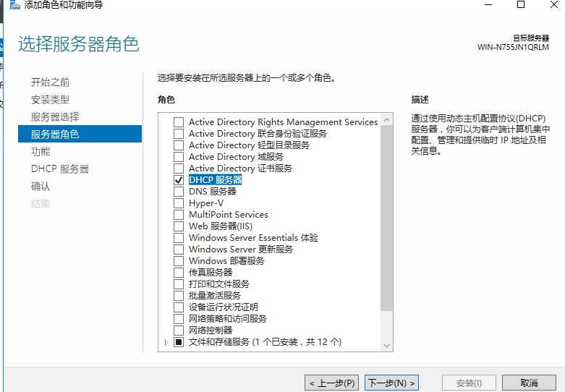Click the role list scrollbar thumb
The height and width of the screenshot is (392, 565).
(x=386, y=218)
